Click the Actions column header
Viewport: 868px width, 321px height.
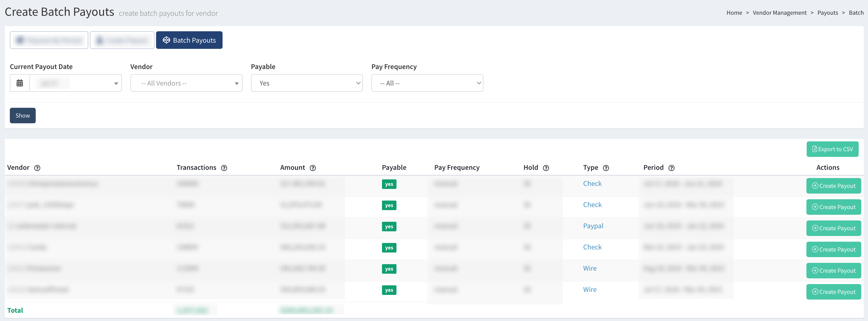(x=828, y=167)
